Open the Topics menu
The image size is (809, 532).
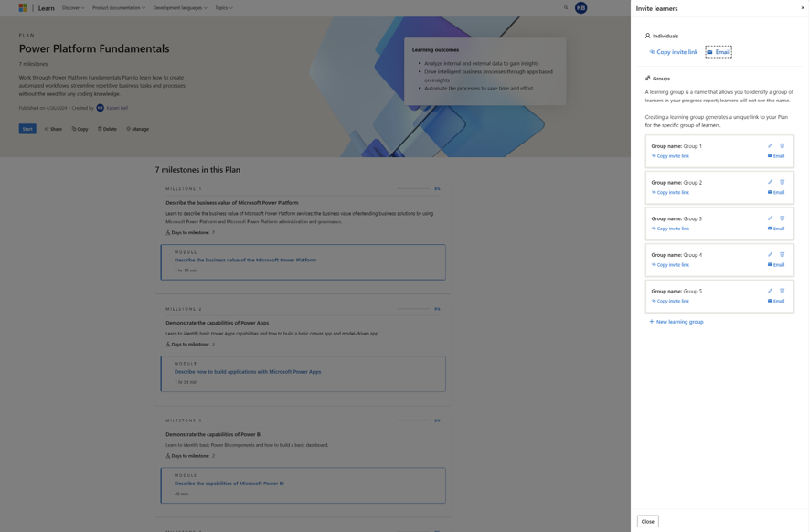pyautogui.click(x=221, y=6)
